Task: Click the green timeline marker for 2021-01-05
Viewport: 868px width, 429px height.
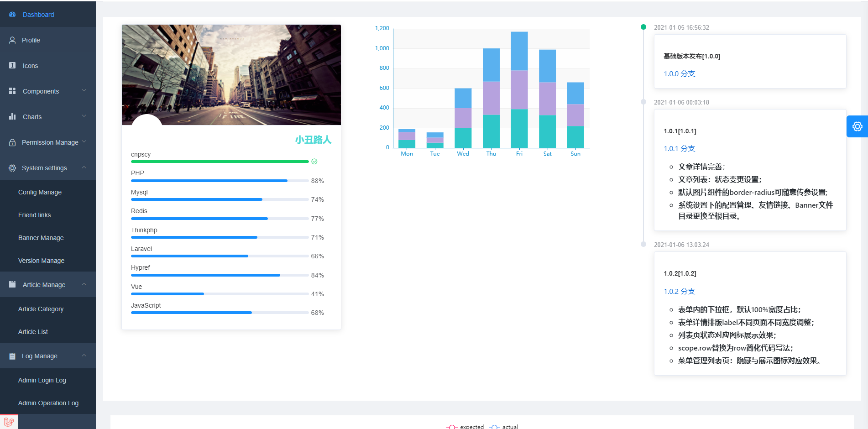Action: pyautogui.click(x=643, y=27)
